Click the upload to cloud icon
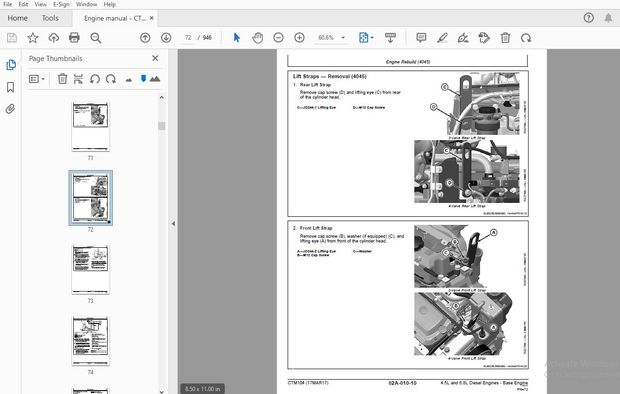The image size is (620, 394). pyautogui.click(x=54, y=38)
